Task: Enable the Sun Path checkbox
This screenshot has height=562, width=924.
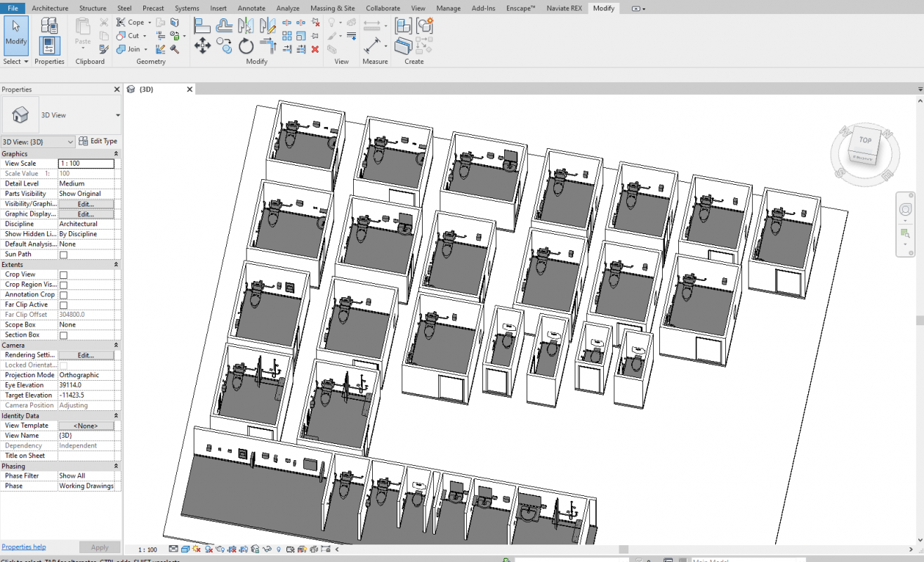Action: pyautogui.click(x=63, y=254)
